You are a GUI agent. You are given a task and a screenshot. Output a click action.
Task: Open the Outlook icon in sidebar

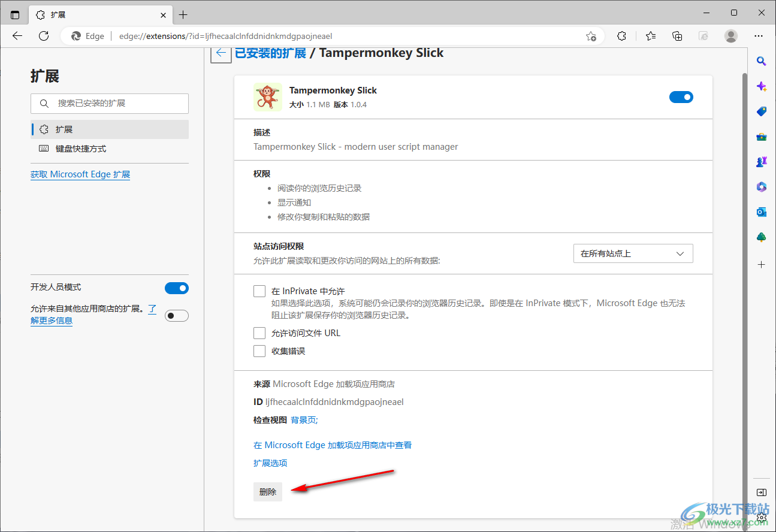(x=762, y=212)
